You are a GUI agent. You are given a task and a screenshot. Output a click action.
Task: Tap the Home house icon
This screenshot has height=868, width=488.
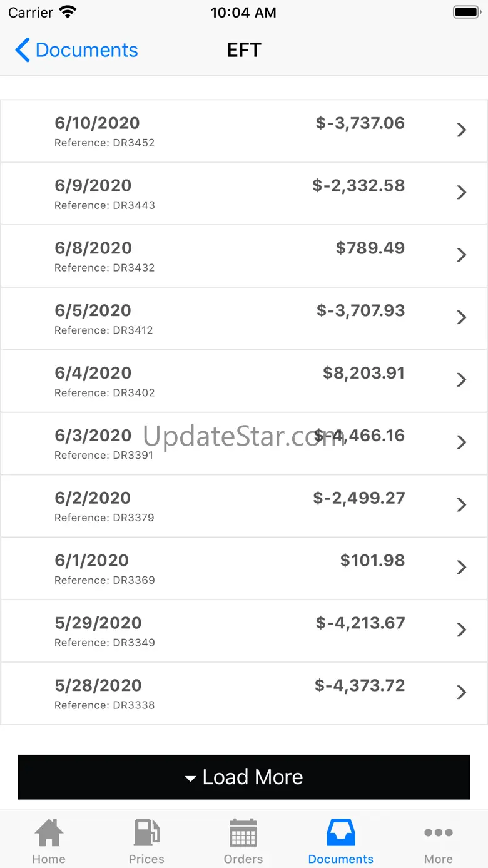coord(49,834)
